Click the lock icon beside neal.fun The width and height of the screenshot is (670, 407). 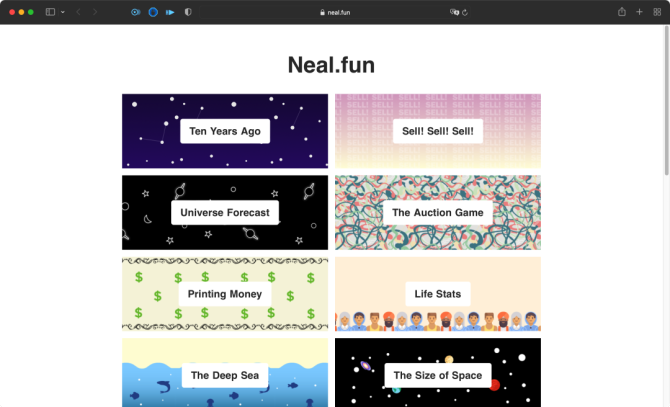322,12
